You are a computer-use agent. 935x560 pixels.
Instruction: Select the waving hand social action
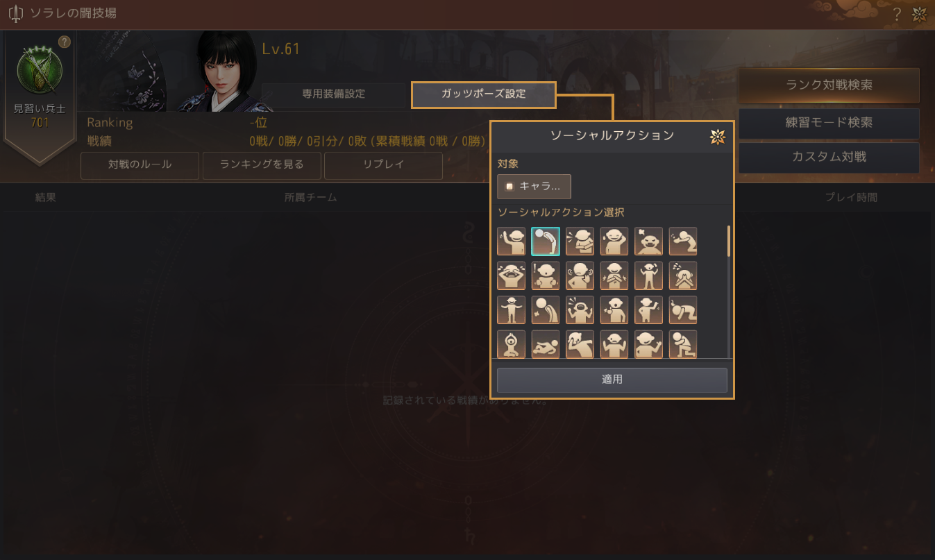[511, 241]
